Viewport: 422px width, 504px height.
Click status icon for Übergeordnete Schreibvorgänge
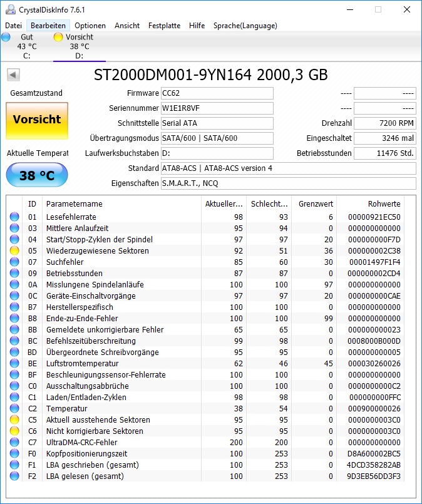(14, 352)
